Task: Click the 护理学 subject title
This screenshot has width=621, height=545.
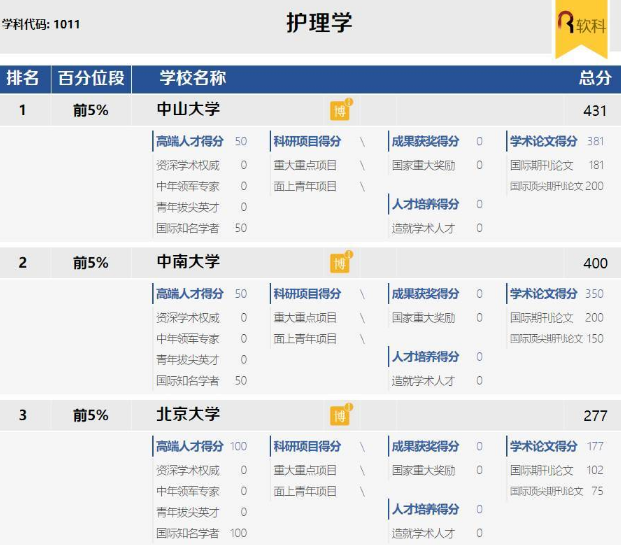Action: click(x=319, y=23)
